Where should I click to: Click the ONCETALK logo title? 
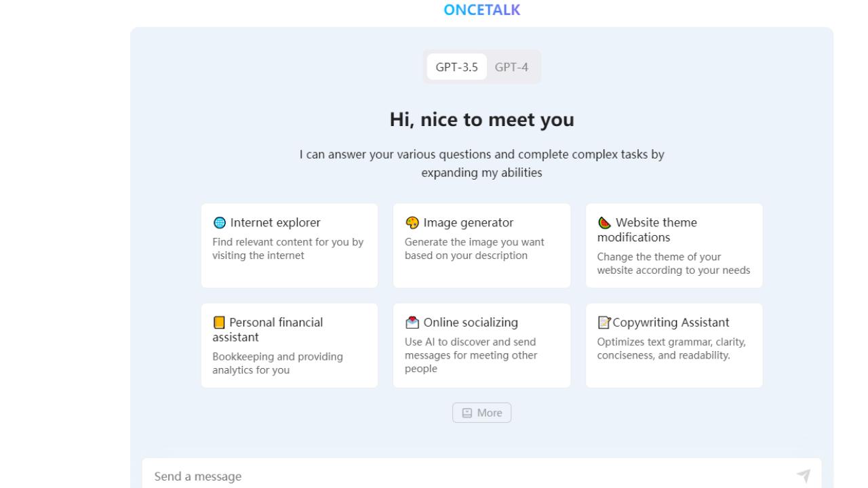481,10
